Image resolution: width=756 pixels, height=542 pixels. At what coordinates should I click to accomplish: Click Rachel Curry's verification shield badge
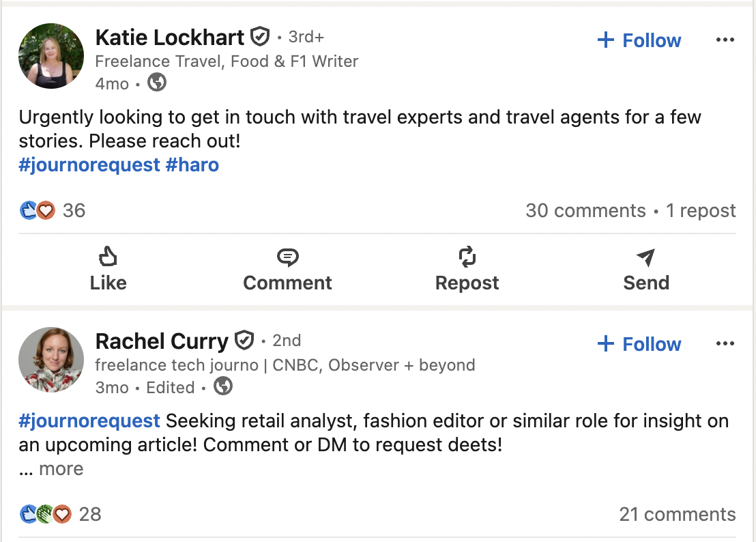click(244, 340)
